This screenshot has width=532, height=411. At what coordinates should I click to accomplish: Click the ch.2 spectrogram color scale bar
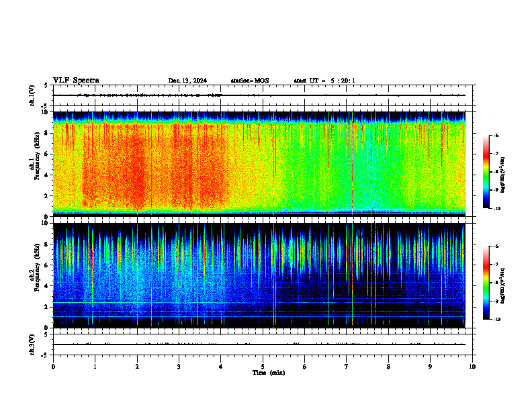486,283
